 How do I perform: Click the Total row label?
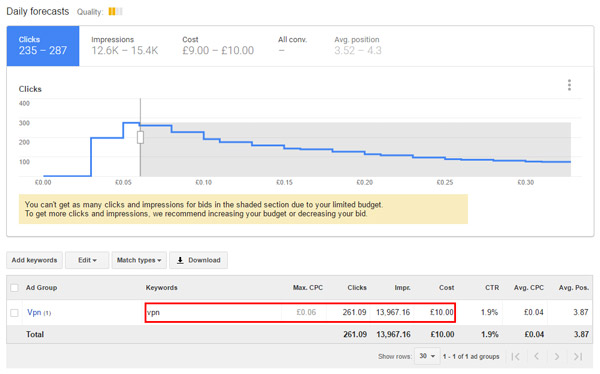(35, 335)
